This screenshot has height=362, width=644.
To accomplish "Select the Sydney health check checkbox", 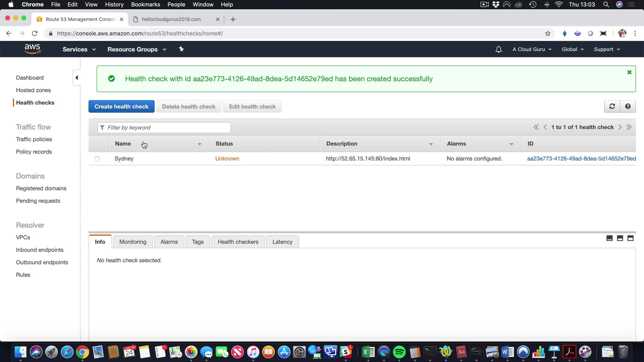I will [x=97, y=159].
